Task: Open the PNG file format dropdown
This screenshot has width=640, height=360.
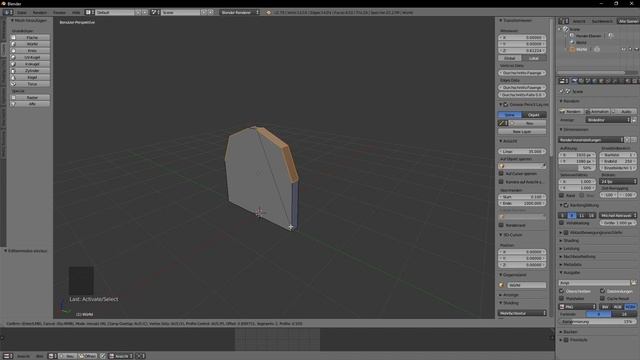Action: [578, 307]
